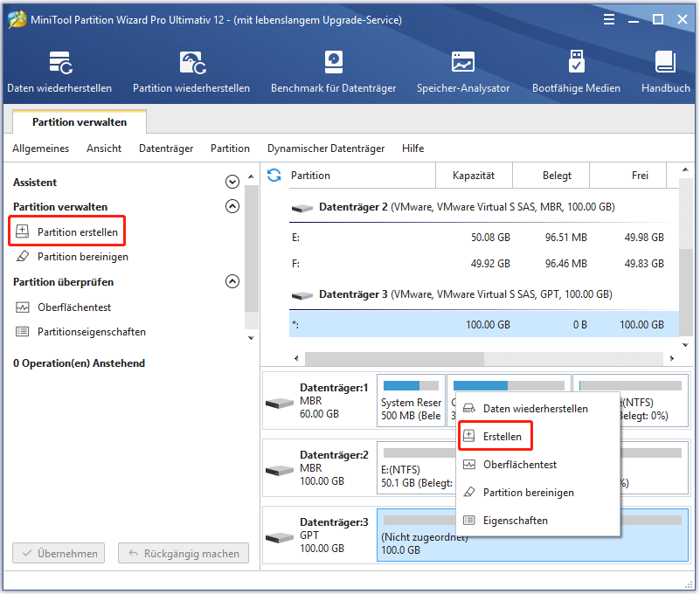Choose Partition bereinigen in context menu
700x594 pixels.
[x=539, y=493]
